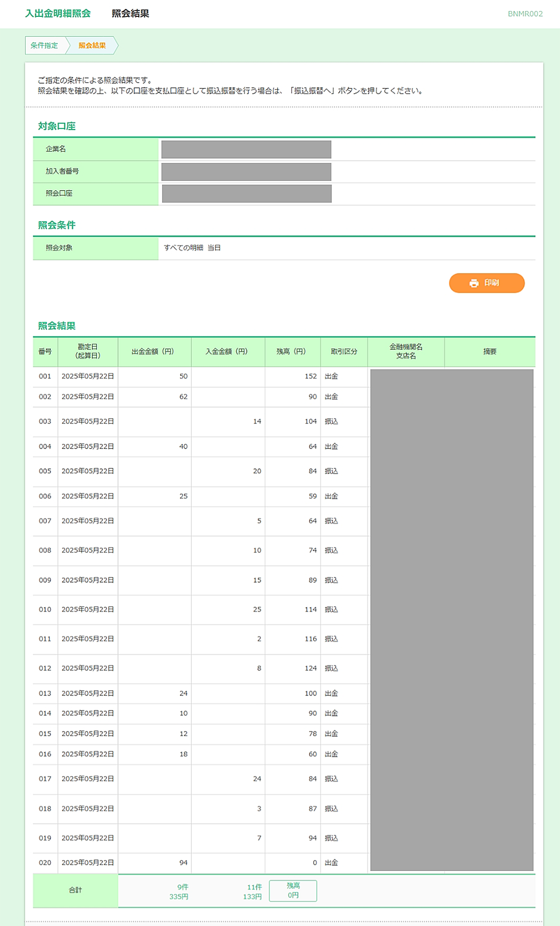The image size is (560, 926).
Task: Click deposit amount 5 in row 007
Action: coord(259,521)
